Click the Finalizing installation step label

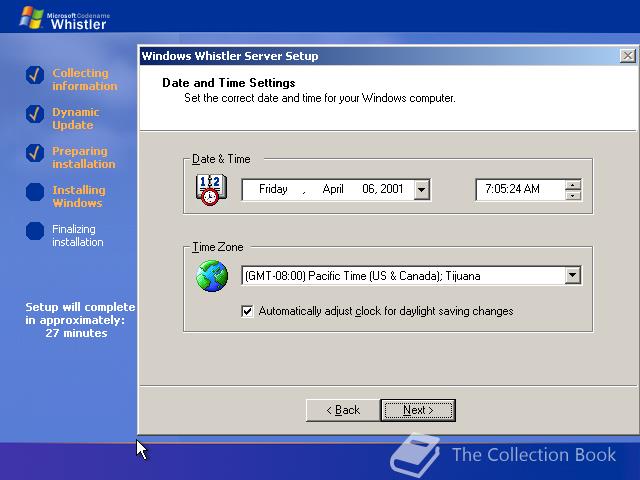[78, 236]
